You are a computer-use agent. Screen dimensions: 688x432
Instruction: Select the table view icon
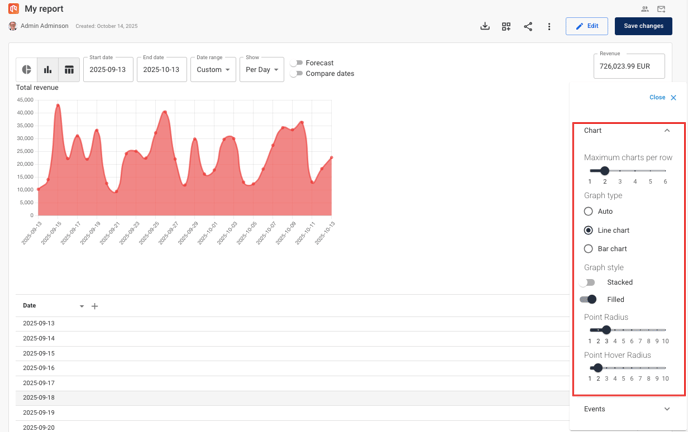pyautogui.click(x=69, y=70)
